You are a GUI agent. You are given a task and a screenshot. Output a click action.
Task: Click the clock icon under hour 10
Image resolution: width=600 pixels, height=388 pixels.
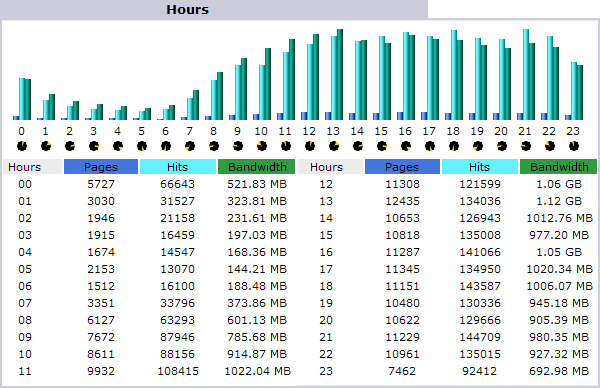(262, 146)
